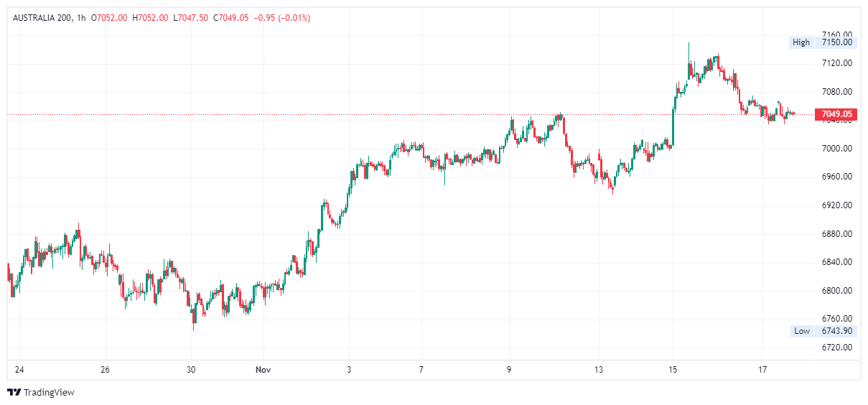Open the TradingView text link

point(49,393)
